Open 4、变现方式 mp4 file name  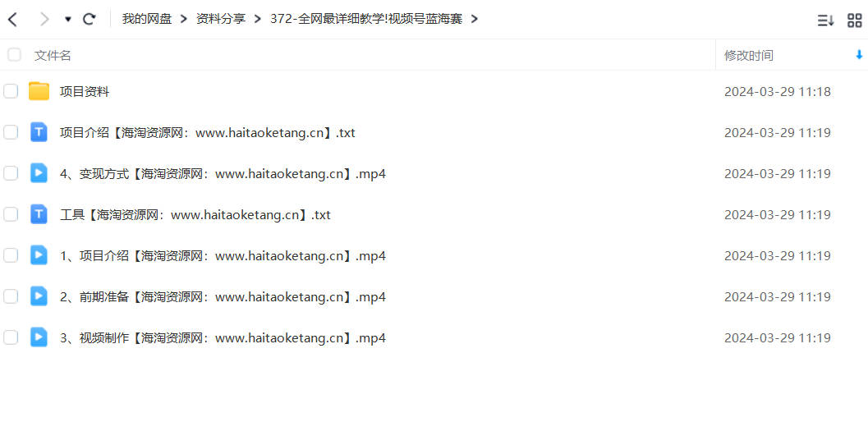[223, 174]
